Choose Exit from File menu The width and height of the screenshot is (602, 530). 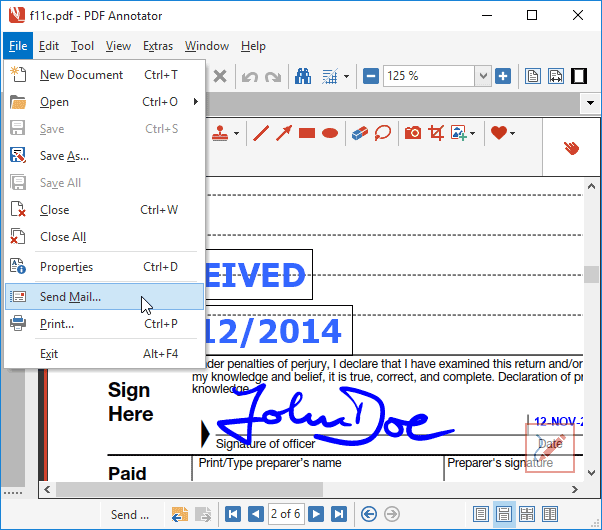(x=104, y=354)
